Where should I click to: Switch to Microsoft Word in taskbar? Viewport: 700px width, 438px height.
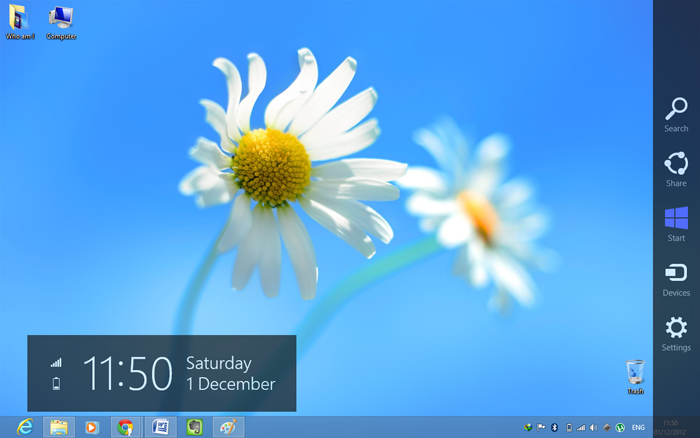click(x=160, y=427)
